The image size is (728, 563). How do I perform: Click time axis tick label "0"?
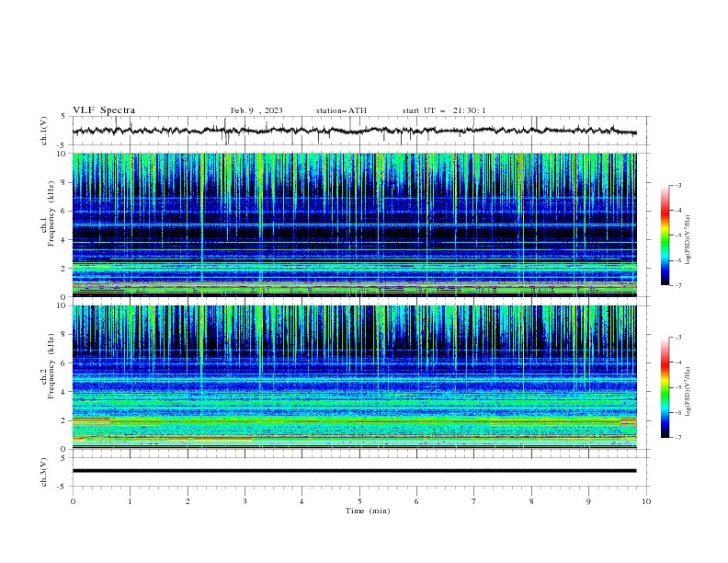pyautogui.click(x=73, y=501)
